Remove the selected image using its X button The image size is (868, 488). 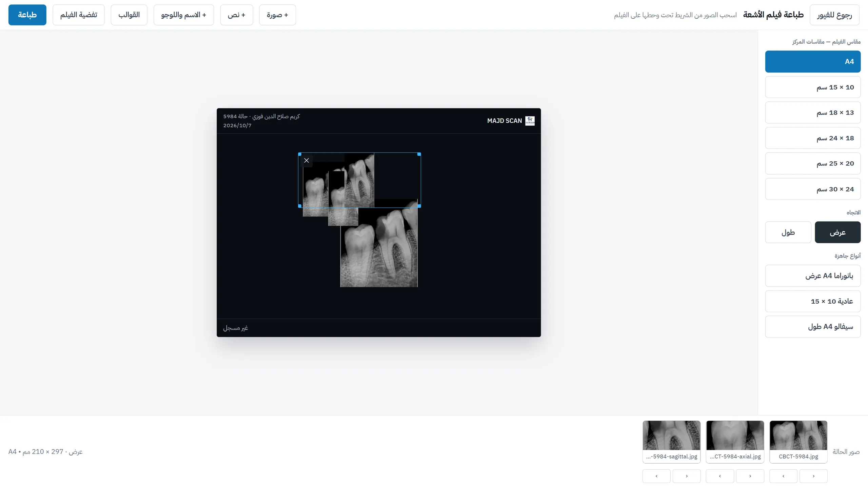pos(307,161)
